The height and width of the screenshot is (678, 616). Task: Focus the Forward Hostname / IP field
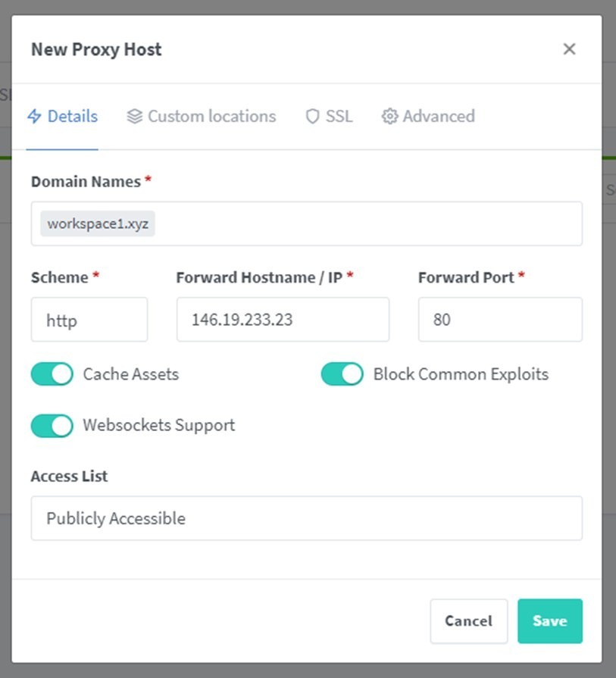(283, 320)
